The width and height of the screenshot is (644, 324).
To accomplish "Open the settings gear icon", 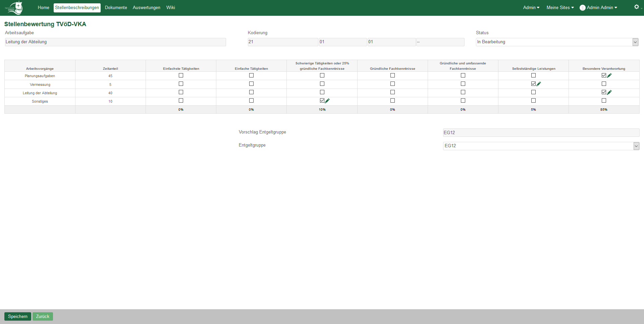I will click(x=636, y=7).
